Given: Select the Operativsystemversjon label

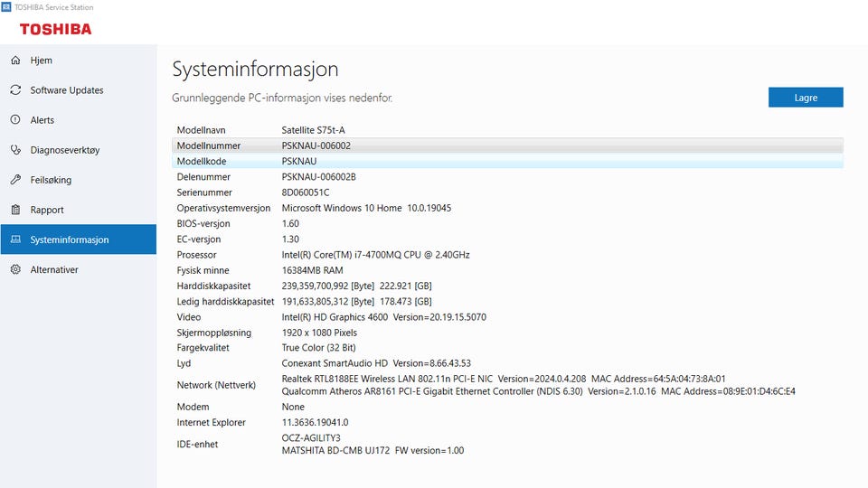Looking at the screenshot, I should click(223, 208).
